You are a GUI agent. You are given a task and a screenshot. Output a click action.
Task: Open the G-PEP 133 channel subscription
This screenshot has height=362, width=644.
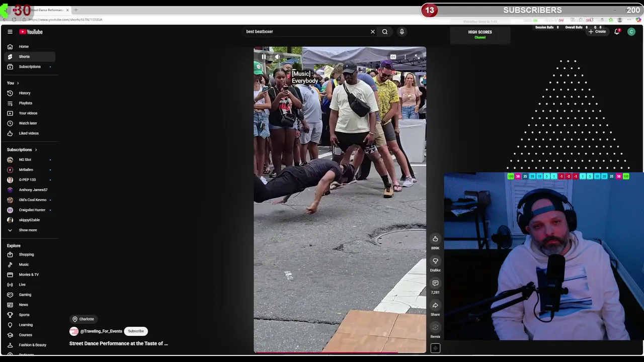(29, 179)
